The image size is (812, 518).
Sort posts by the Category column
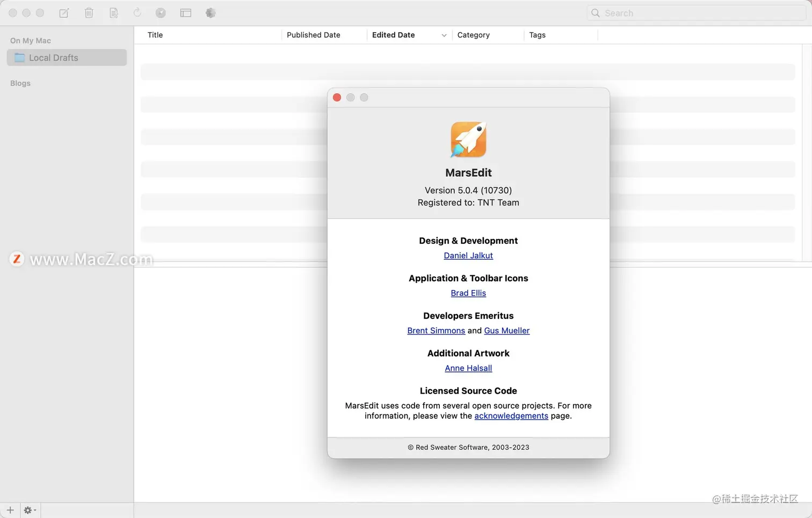click(474, 35)
